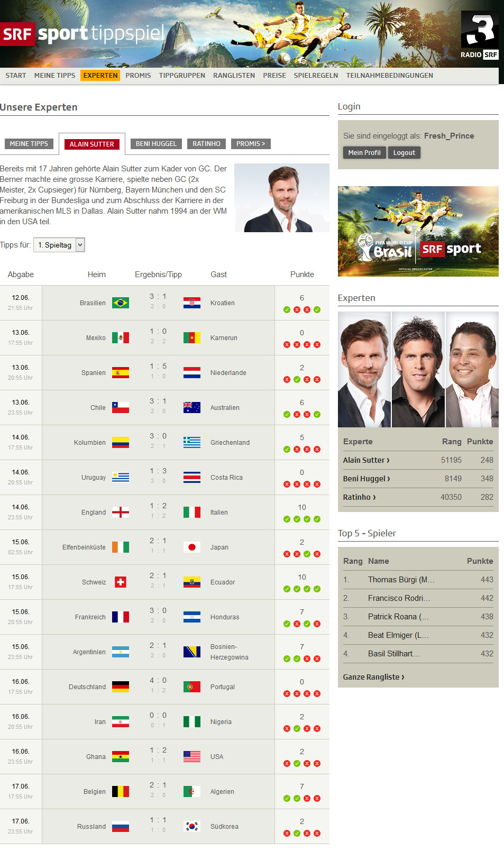
Task: Expand the PROMIS > tab
Action: (251, 144)
